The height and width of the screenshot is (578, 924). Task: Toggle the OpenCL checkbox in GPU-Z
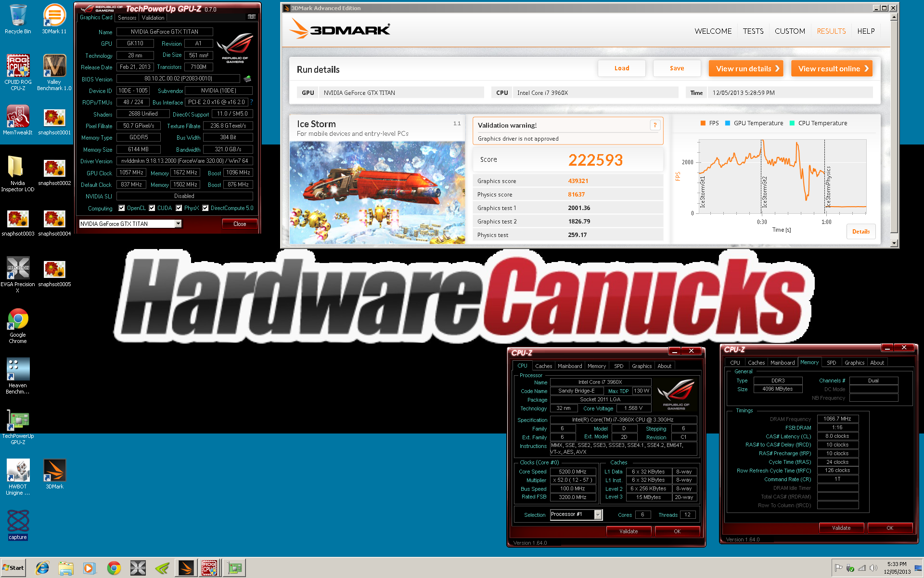[x=122, y=208]
